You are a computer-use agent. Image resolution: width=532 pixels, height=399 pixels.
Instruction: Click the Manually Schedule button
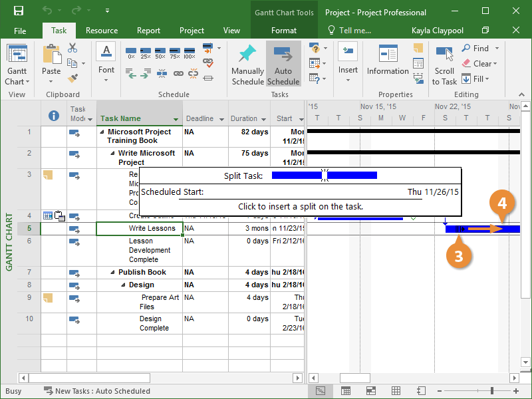(247, 64)
